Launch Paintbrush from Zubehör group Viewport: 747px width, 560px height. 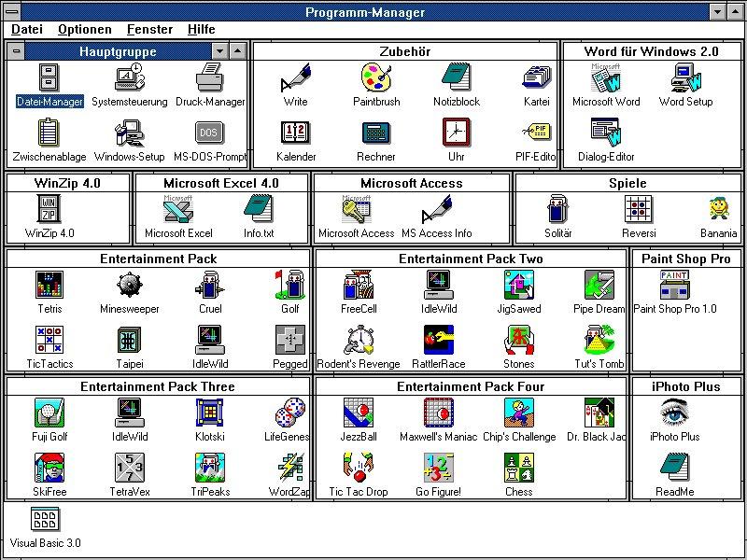click(x=376, y=79)
